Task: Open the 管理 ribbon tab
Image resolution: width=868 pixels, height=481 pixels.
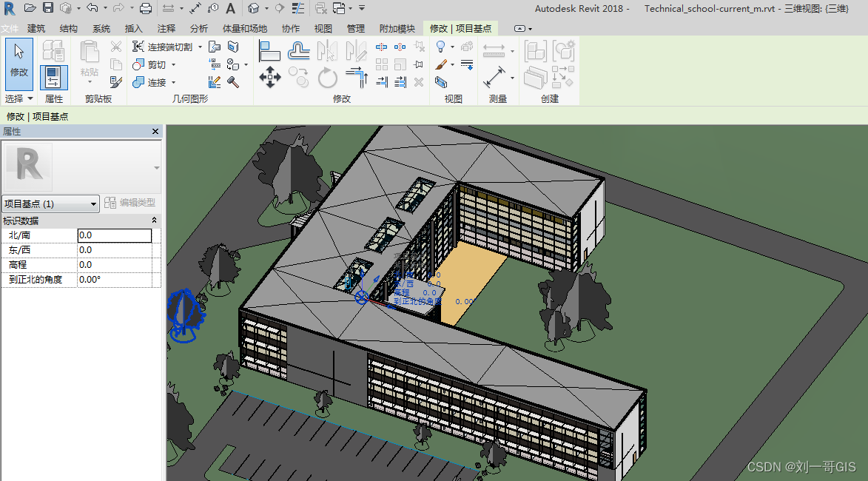Action: (355, 28)
